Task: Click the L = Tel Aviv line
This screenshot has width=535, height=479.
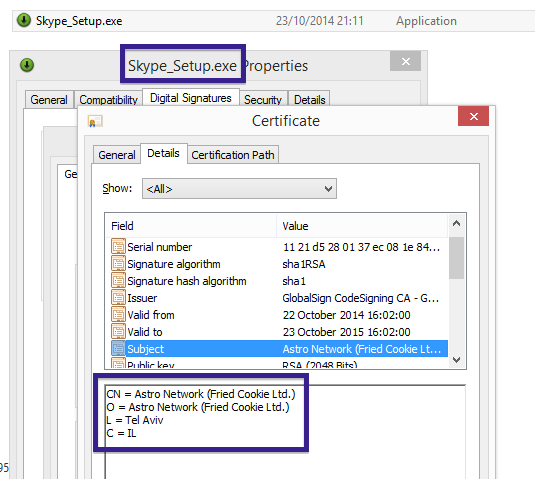Action: coord(135,420)
